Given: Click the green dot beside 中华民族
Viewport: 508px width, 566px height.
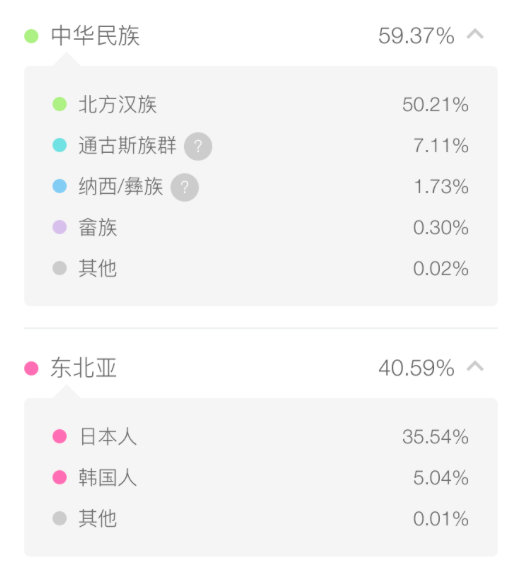Looking at the screenshot, I should [31, 36].
